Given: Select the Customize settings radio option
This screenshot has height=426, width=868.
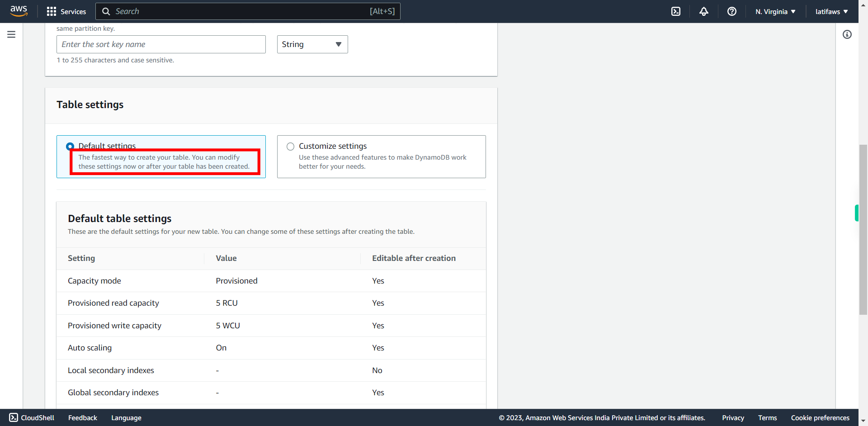Looking at the screenshot, I should coord(290,146).
